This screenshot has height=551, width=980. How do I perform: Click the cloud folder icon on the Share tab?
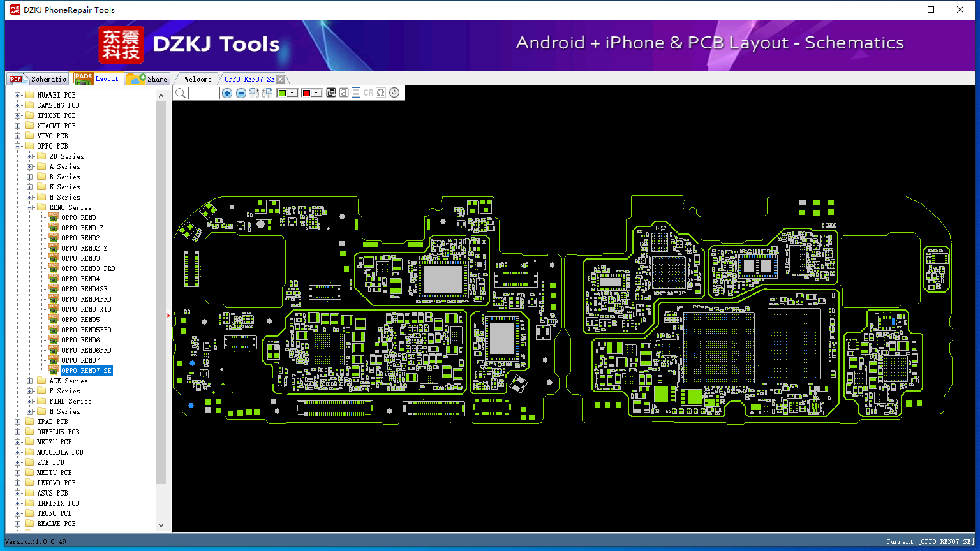click(136, 78)
